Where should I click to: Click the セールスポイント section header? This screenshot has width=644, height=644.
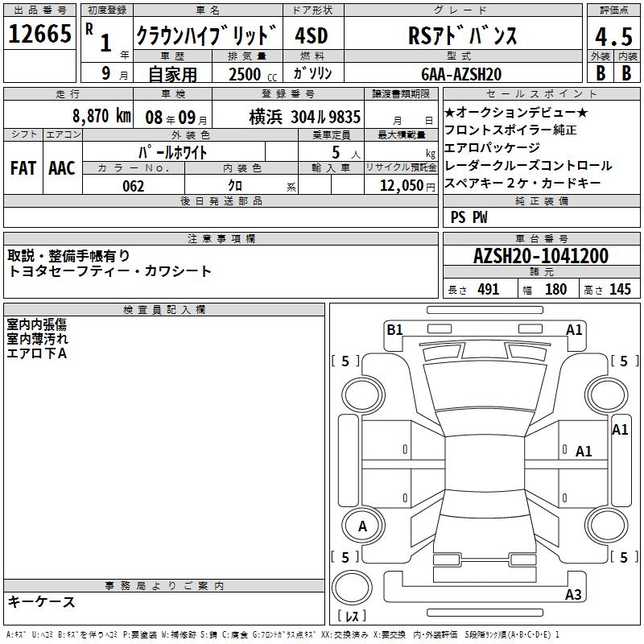point(541,93)
